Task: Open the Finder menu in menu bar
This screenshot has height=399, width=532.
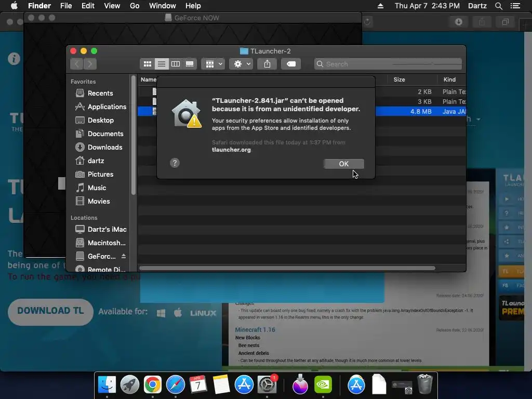Action: [x=39, y=6]
